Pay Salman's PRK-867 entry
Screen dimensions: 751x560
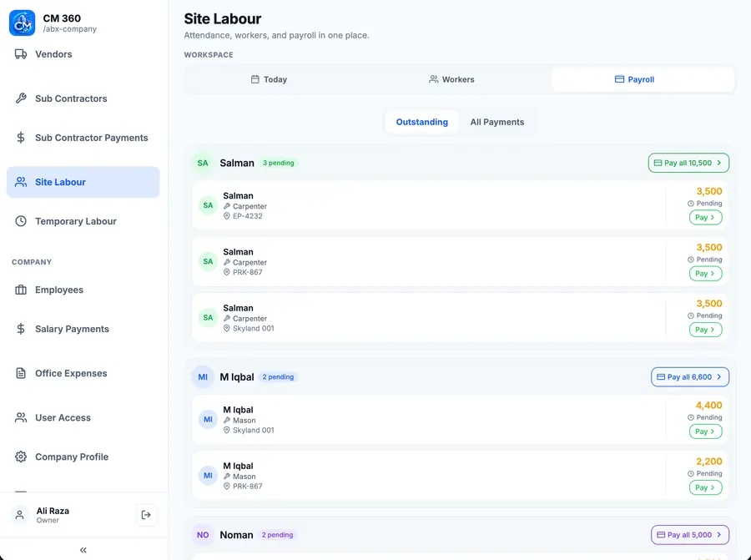(x=705, y=274)
